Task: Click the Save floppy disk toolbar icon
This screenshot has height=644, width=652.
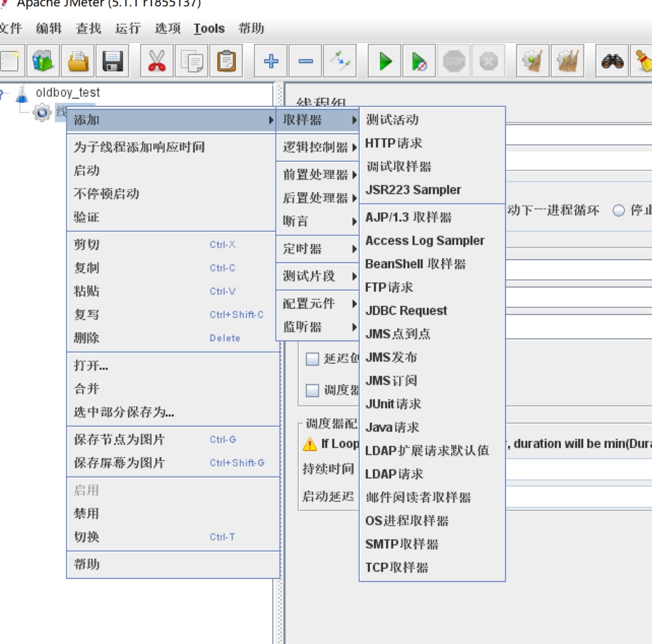Action: pyautogui.click(x=113, y=61)
